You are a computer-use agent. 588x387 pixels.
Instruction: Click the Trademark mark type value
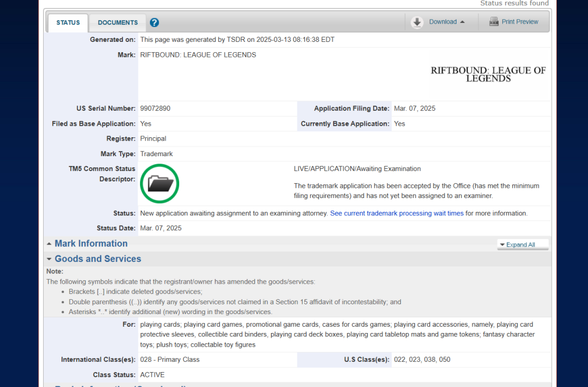pyautogui.click(x=156, y=154)
